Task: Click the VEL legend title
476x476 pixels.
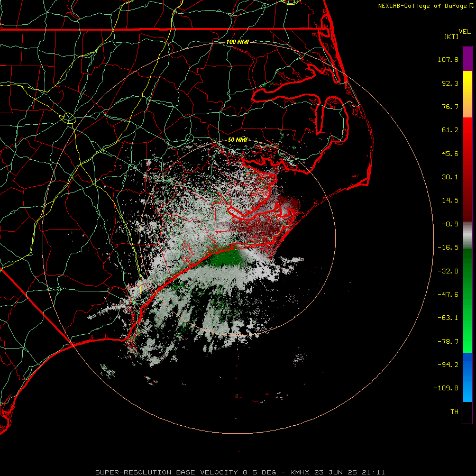Action: point(464,32)
